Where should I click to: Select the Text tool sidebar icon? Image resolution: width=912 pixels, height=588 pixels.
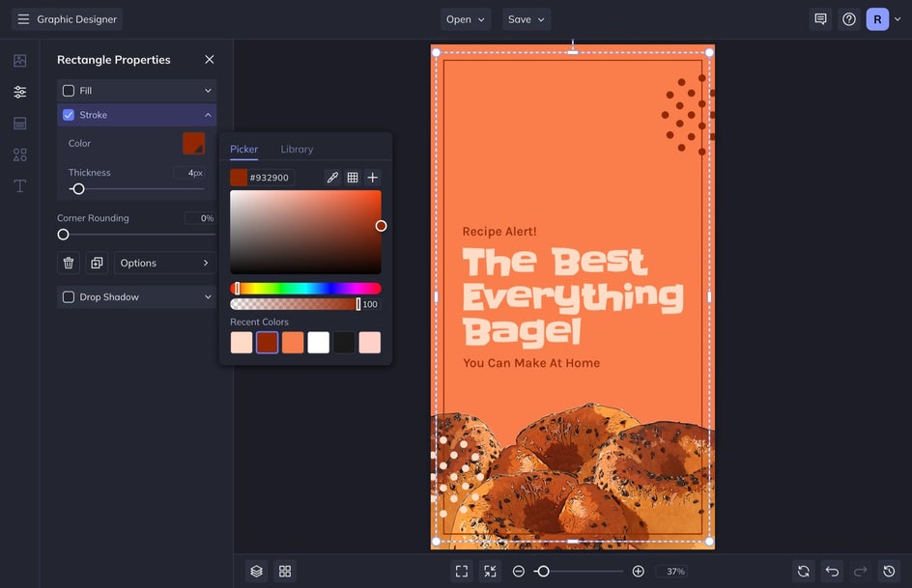[19, 186]
